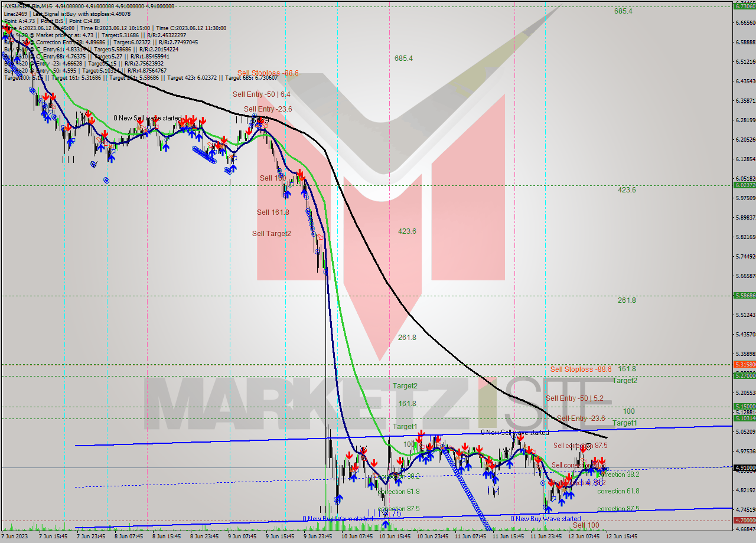Click the '8 Jun 07:45' time label
The height and width of the screenshot is (543, 756).
point(129,537)
